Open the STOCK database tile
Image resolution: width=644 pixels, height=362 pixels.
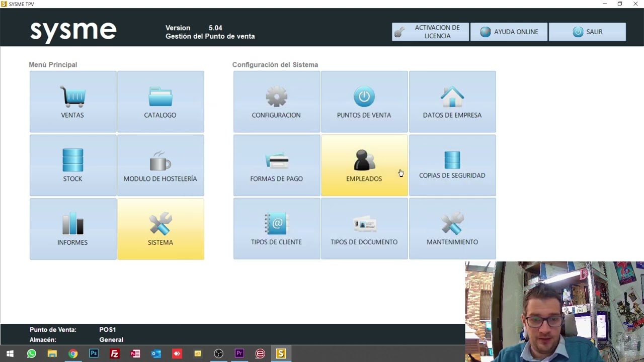(x=73, y=165)
